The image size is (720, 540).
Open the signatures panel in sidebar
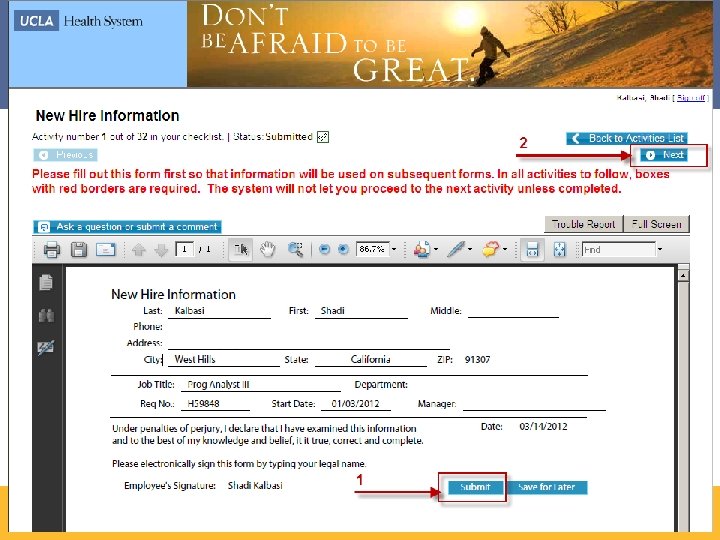coord(46,348)
